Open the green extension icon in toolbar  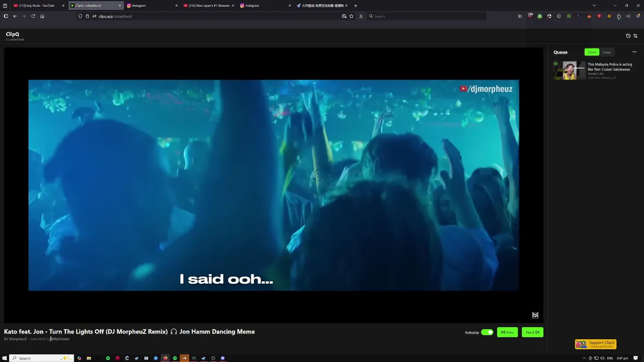pos(540,16)
